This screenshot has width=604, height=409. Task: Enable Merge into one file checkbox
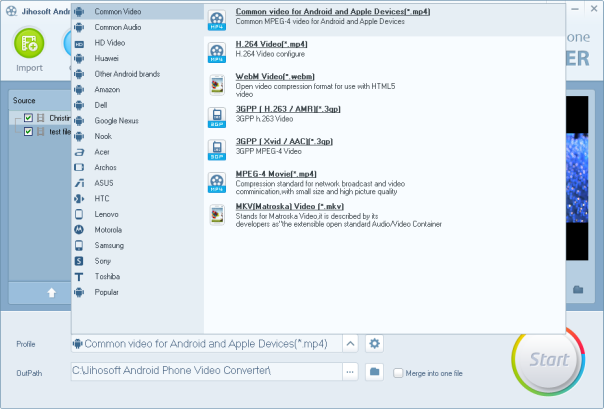(x=399, y=373)
